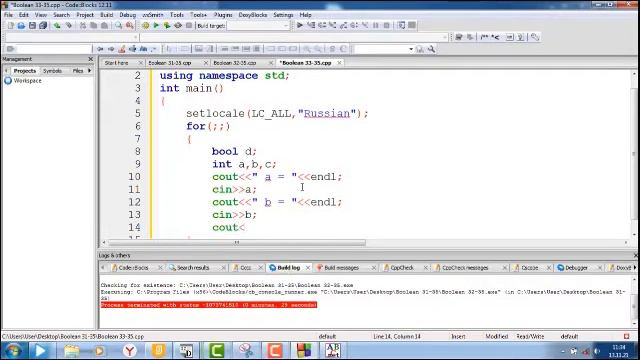This screenshot has width=640, height=360.
Task: Click the Stop debugger icon
Action: coord(387,25)
